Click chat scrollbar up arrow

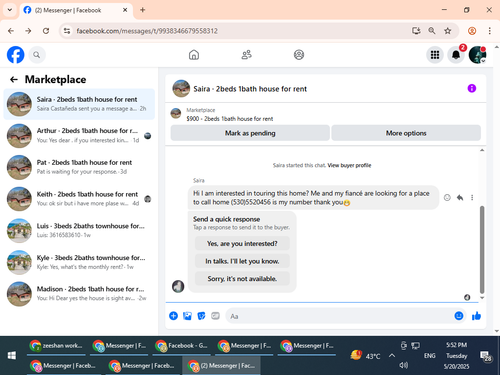pos(482,150)
